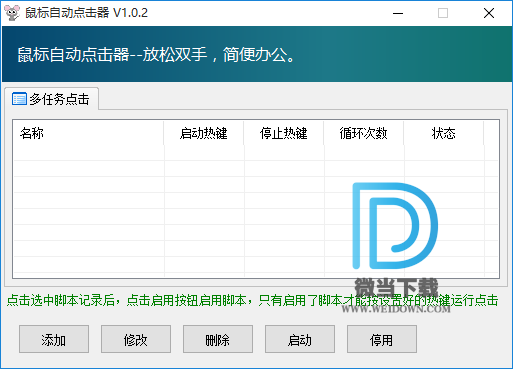Click the 状态 column header
513x369 pixels.
(444, 133)
